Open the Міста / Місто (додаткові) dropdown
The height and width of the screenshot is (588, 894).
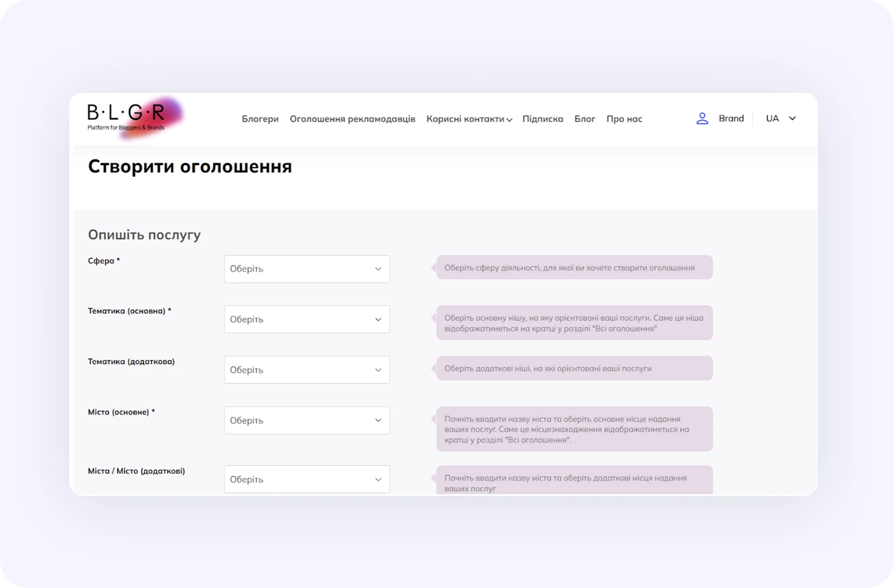(x=306, y=480)
